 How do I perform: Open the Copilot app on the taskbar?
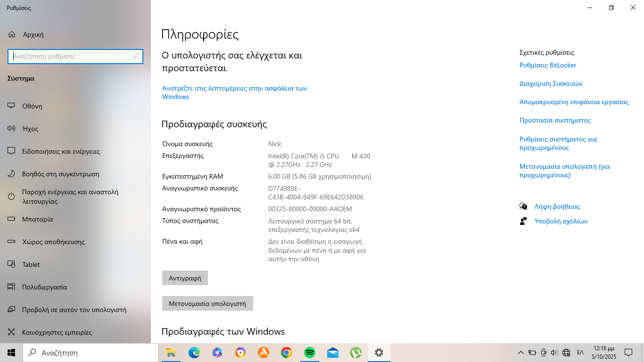[x=217, y=353]
